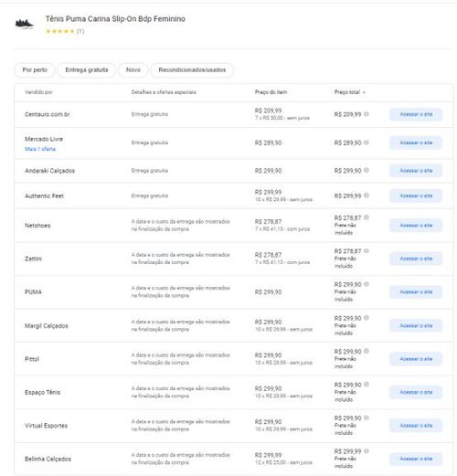Click the info icon next to Centauro total price
Screen dimensions: 457x476
point(367,114)
